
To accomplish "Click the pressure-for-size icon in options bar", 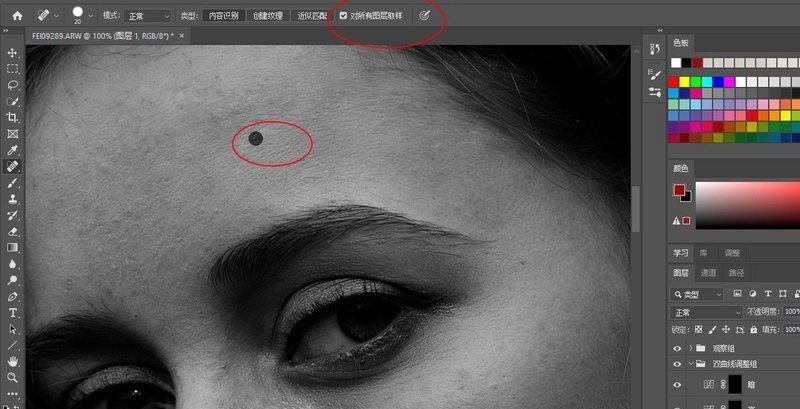I will (x=423, y=16).
